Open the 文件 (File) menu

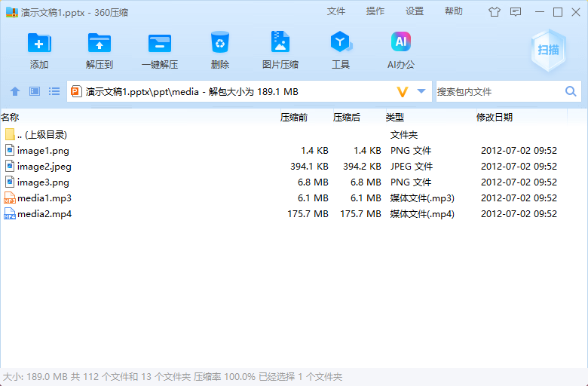coord(336,11)
